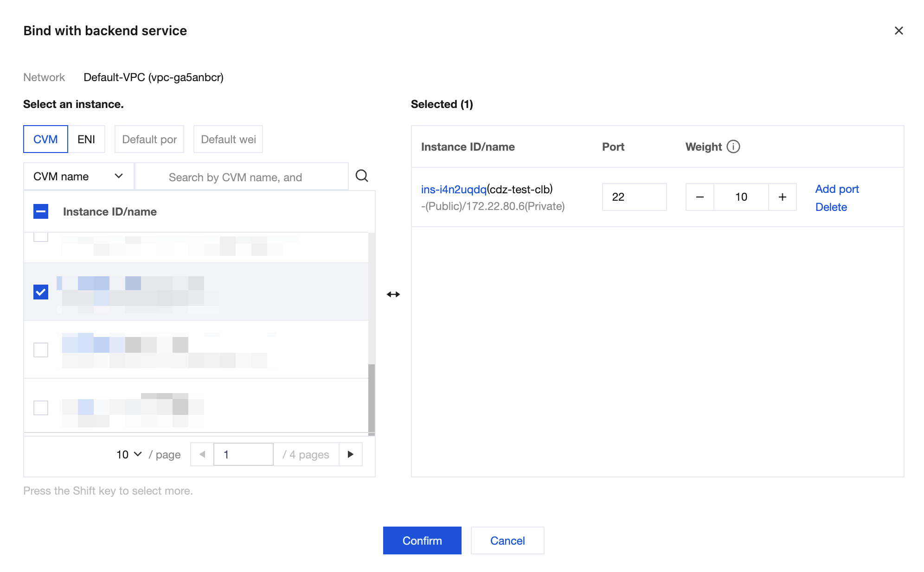The image size is (924, 572).
Task: Click the instance list vertical scrollbar
Action: [x=371, y=399]
